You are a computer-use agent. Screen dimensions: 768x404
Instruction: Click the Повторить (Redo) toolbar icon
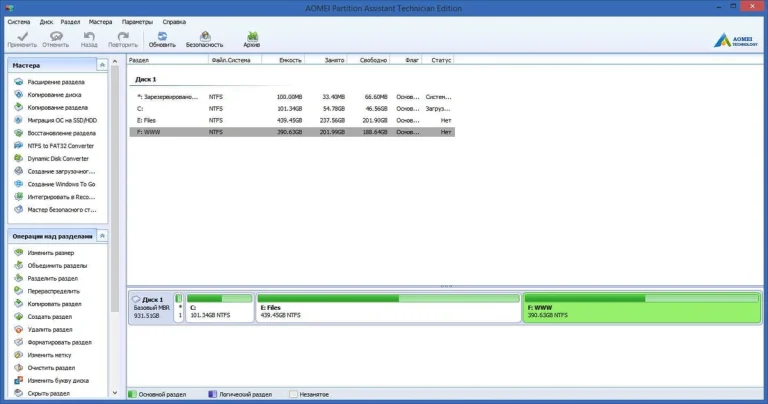[x=123, y=40]
